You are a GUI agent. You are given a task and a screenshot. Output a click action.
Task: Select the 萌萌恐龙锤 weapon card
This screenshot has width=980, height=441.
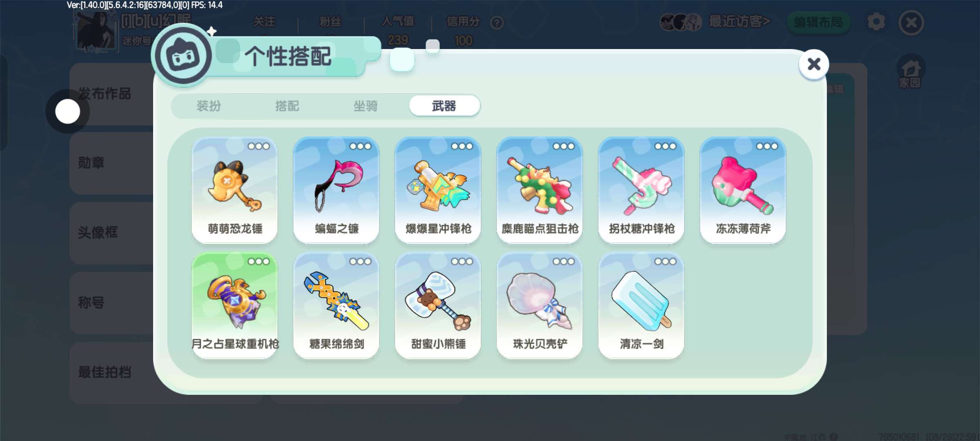click(x=234, y=190)
